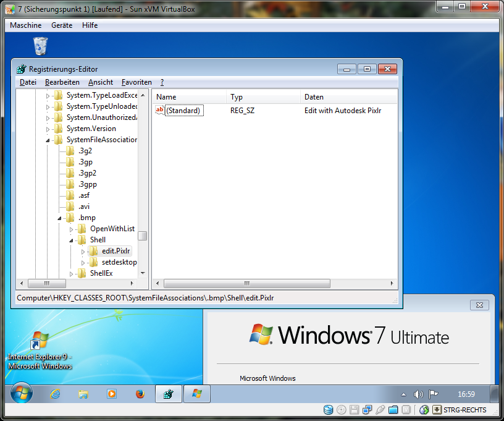Click VirtualBox window title icon
Image resolution: width=504 pixels, height=421 pixels.
(10, 9)
